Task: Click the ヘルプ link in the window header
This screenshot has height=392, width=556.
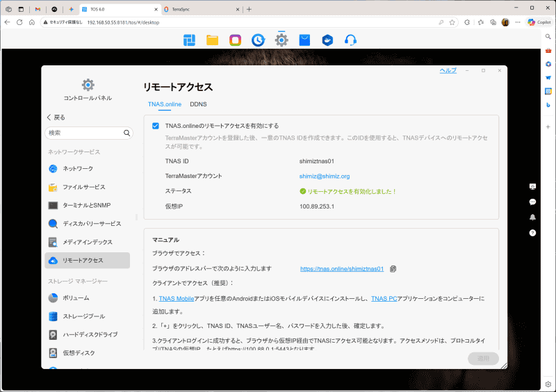Action: tap(448, 71)
